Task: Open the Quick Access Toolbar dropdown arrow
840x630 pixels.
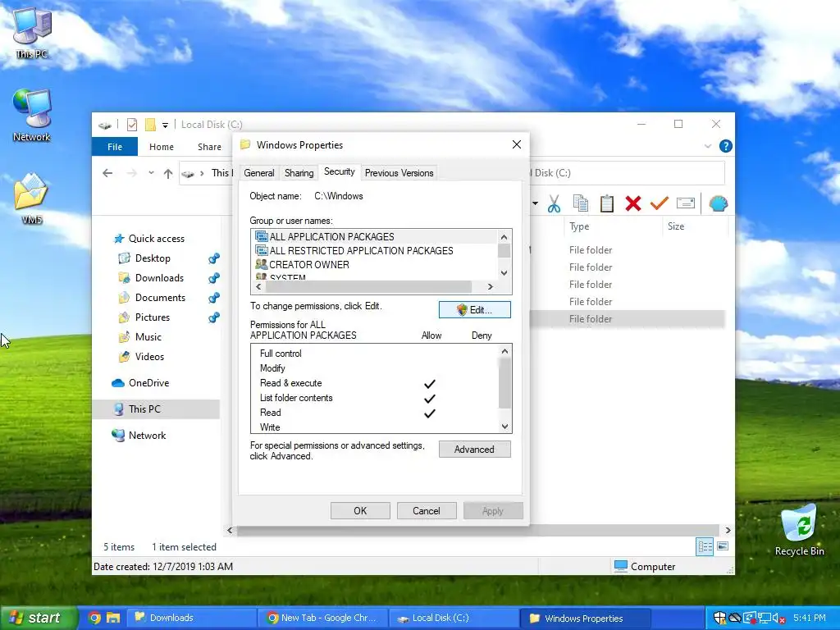Action: (x=165, y=126)
